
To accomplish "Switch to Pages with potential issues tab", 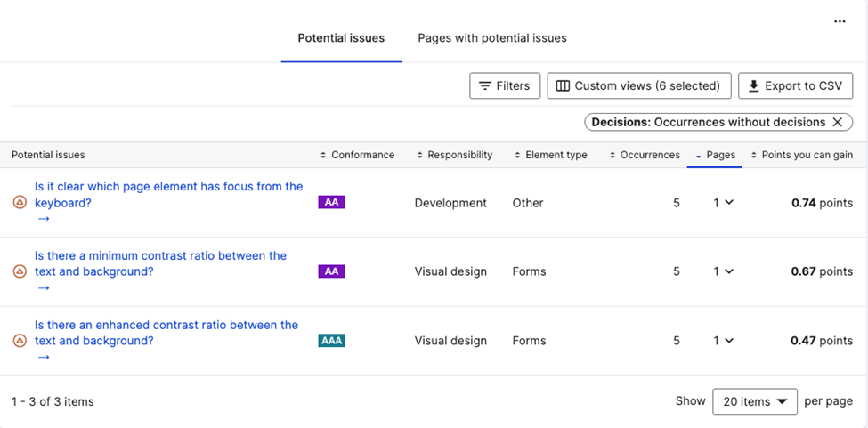I will pos(492,38).
